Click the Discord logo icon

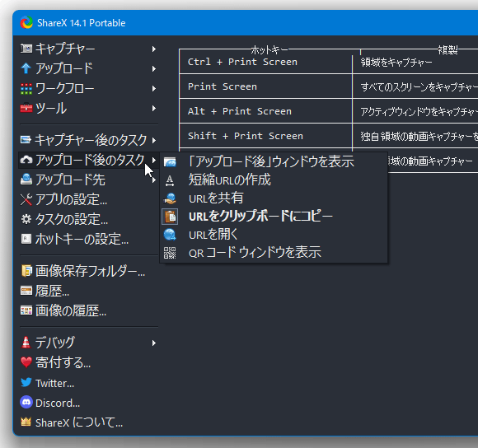(26, 402)
